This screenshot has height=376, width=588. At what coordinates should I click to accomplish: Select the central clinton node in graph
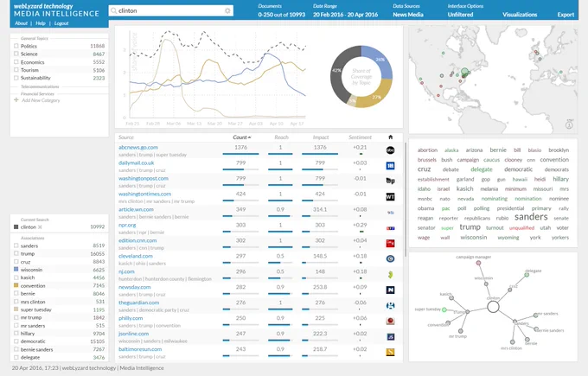pos(493,307)
